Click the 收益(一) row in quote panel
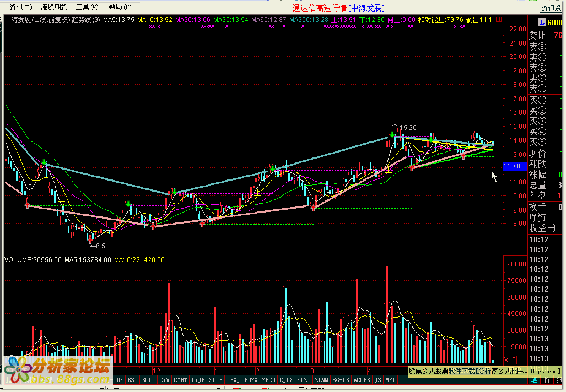 click(x=546, y=228)
